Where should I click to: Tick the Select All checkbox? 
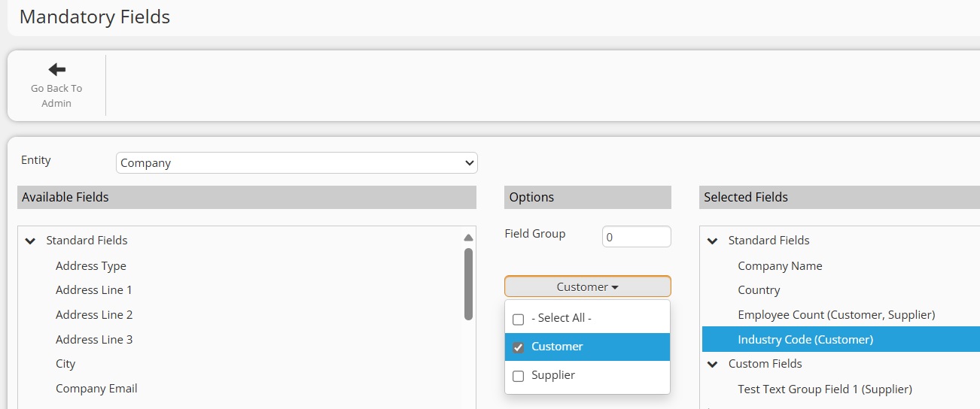pos(518,319)
